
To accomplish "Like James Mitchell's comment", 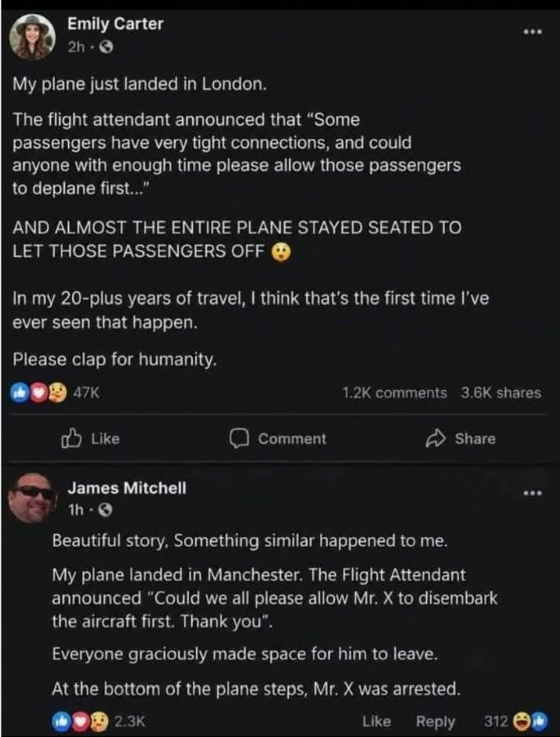I will (x=376, y=721).
